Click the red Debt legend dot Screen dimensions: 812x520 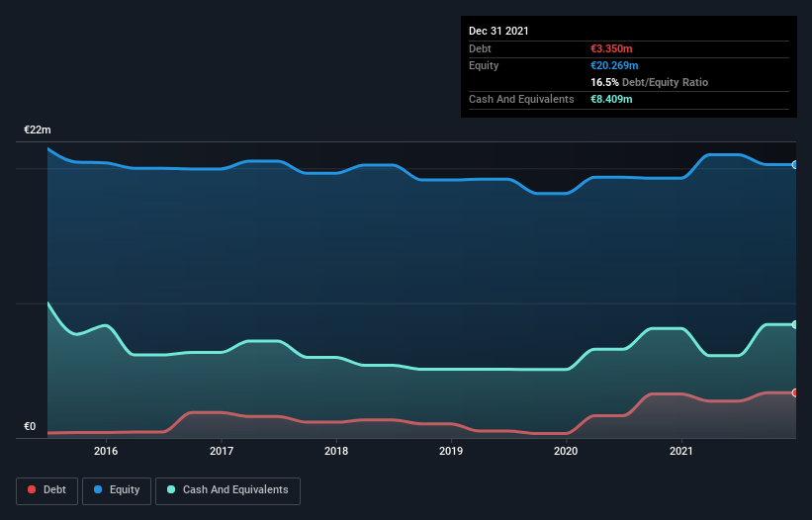point(32,489)
